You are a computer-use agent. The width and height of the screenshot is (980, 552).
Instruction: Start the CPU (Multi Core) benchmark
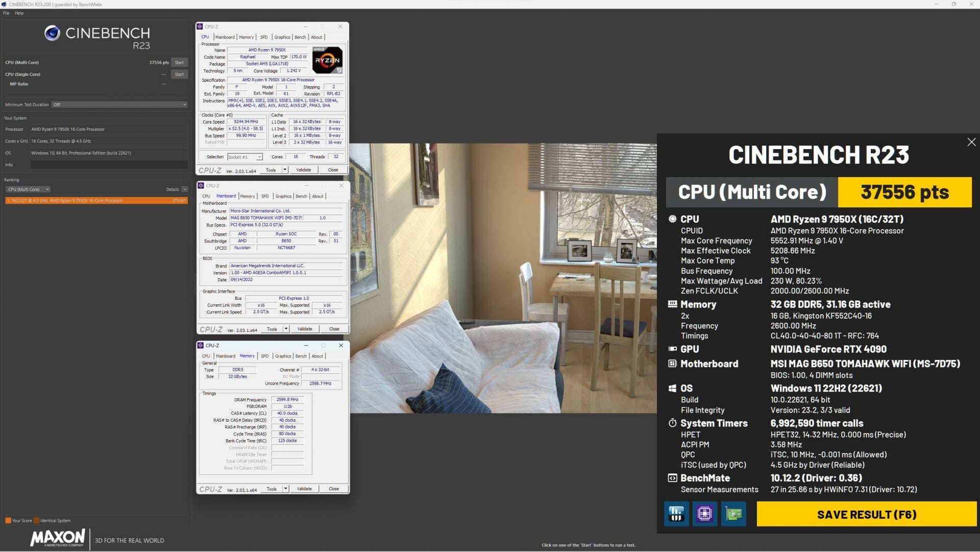(x=179, y=62)
